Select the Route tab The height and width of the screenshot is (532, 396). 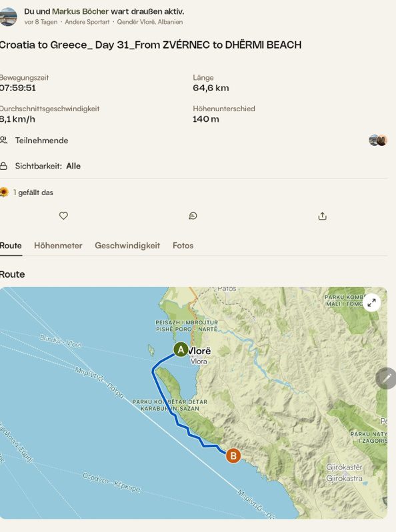pos(11,245)
